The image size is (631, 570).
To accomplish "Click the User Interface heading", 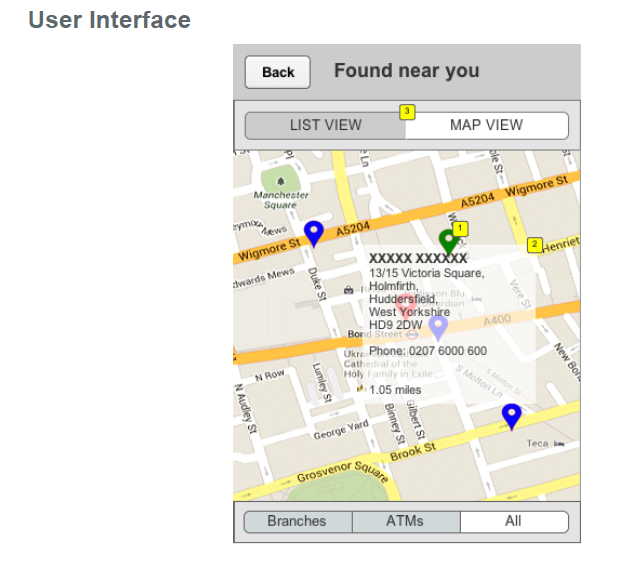I will tap(109, 20).
